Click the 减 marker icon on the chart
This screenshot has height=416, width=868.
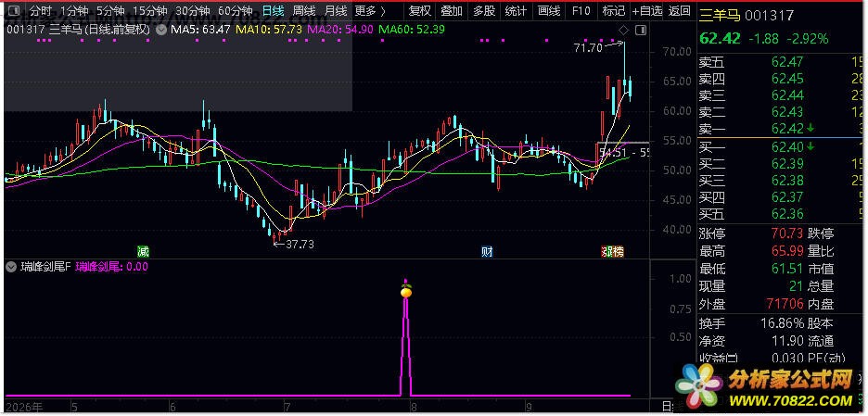coord(144,252)
